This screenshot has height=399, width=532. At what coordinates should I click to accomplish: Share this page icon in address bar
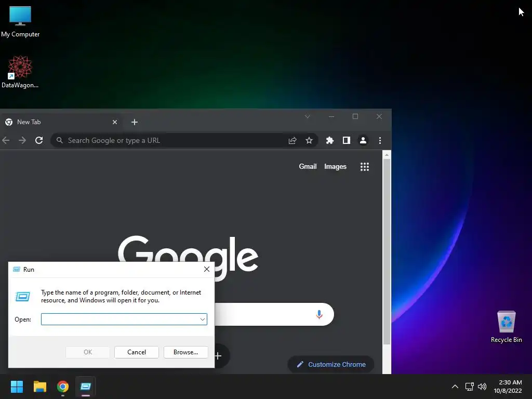point(292,140)
